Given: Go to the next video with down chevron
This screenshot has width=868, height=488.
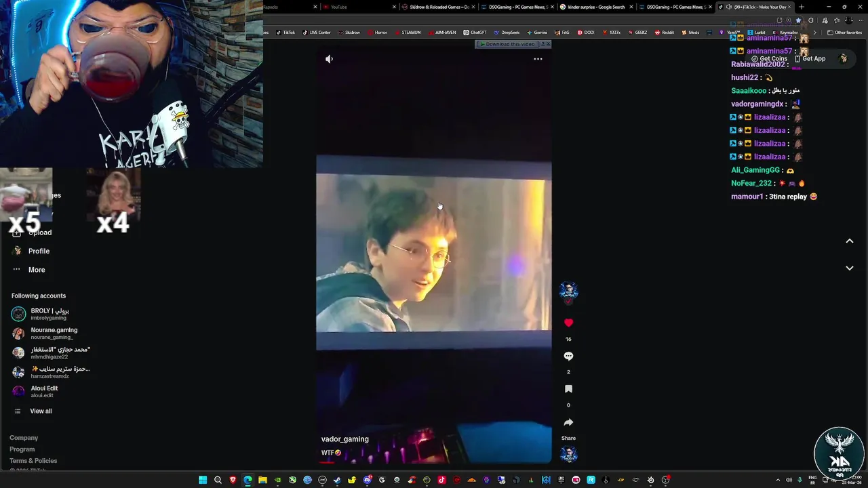Looking at the screenshot, I should 849,268.
